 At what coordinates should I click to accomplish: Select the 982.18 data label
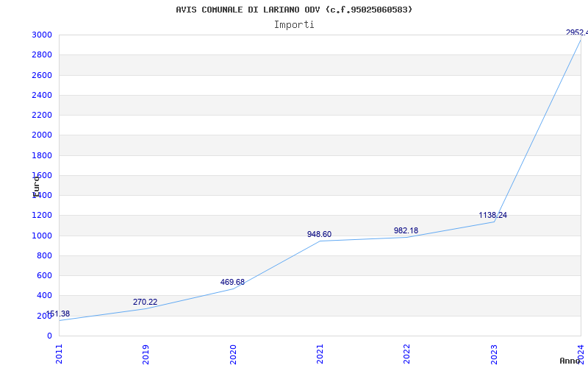[406, 230]
